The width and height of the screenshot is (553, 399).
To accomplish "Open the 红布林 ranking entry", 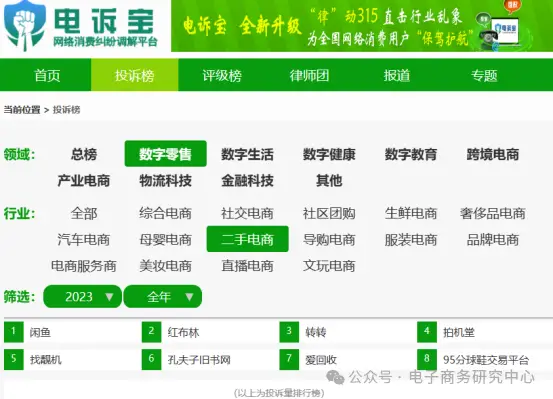I will [x=183, y=332].
